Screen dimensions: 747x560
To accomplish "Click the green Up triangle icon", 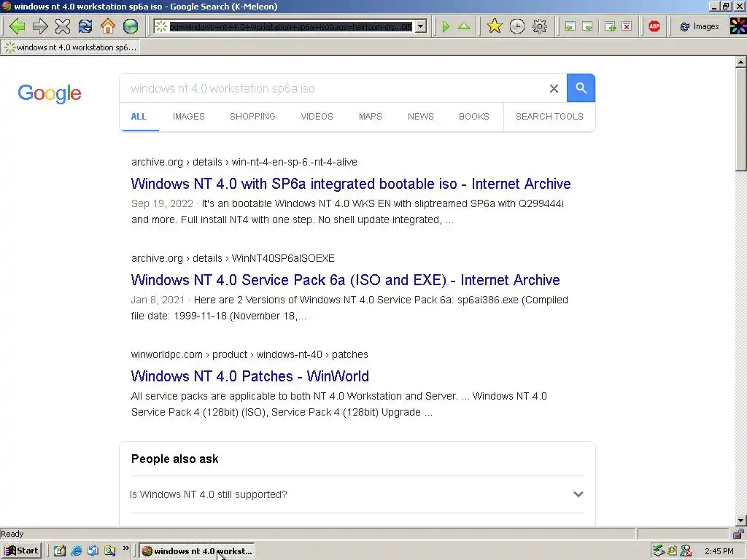I will click(x=464, y=26).
